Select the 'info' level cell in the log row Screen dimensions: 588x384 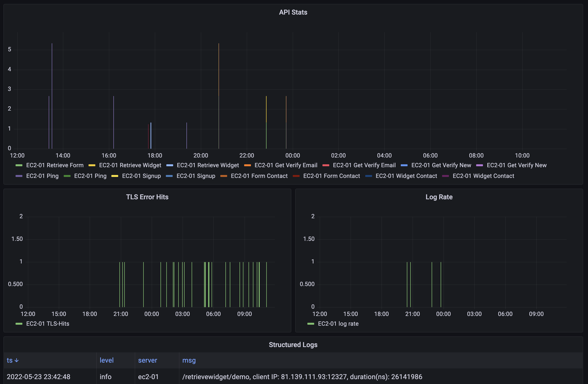point(116,377)
